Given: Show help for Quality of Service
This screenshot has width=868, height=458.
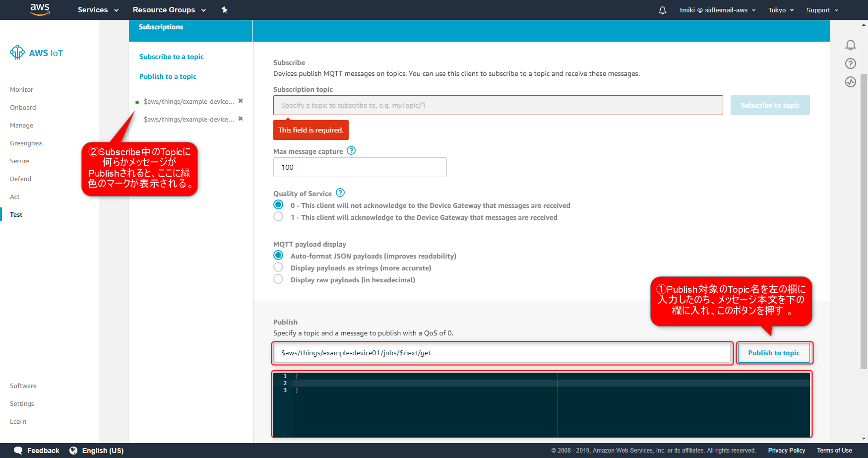Looking at the screenshot, I should [340, 193].
